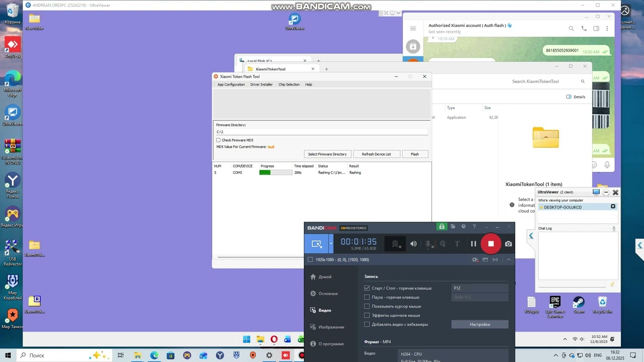
Task: Toggle Bandicam microphone icon
Action: (x=428, y=244)
